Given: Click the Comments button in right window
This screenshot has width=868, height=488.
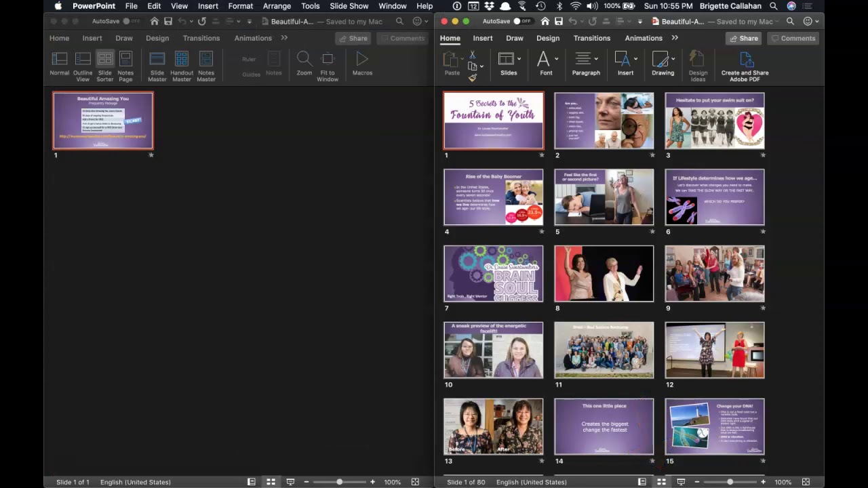Looking at the screenshot, I should 793,38.
